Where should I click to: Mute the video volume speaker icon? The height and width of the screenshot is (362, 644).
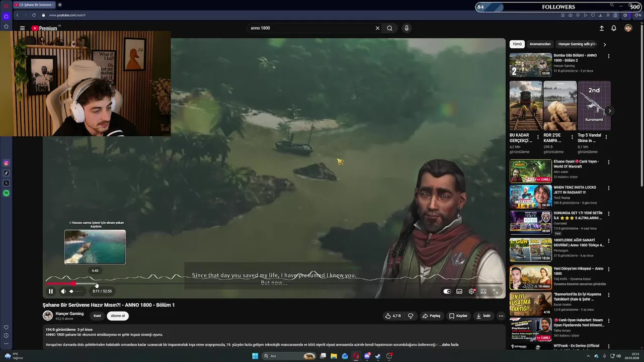tap(63, 291)
